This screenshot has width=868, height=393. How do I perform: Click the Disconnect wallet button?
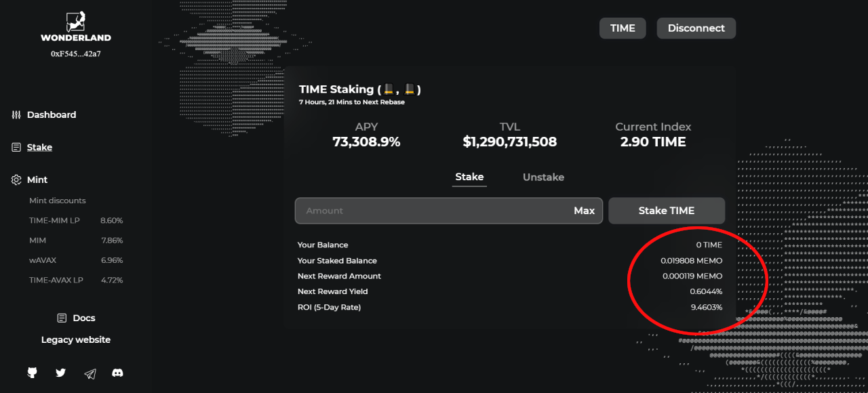696,28
